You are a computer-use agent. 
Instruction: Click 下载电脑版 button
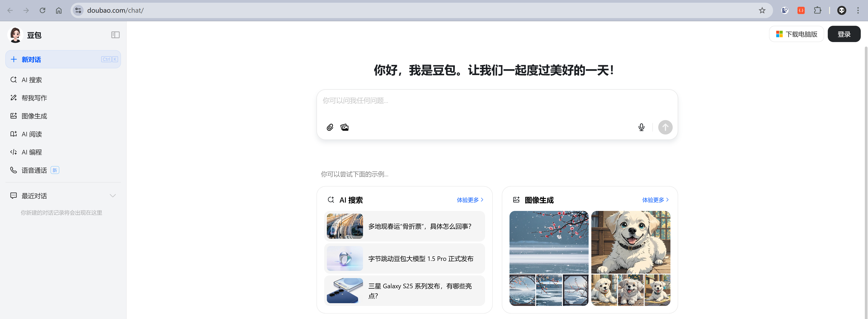[796, 34]
